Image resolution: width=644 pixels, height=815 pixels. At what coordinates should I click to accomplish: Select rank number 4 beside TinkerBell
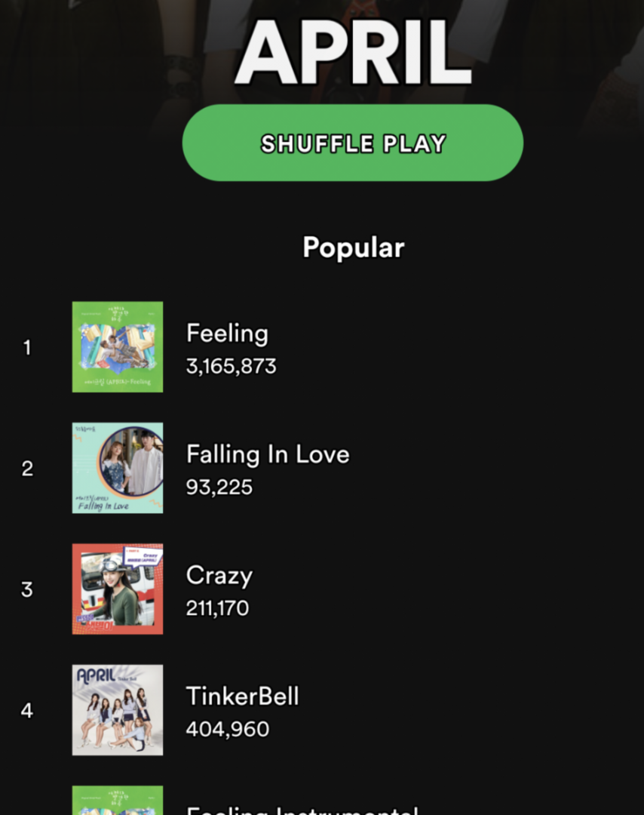tap(27, 711)
